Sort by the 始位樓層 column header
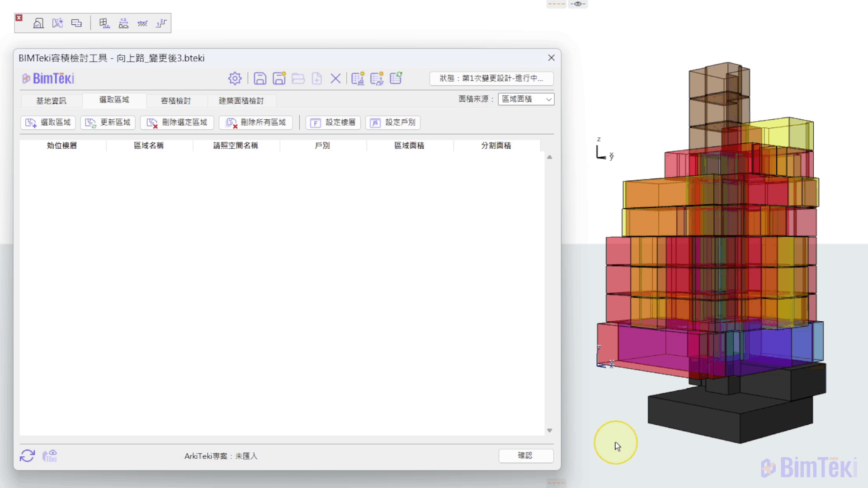This screenshot has height=488, width=868. point(62,145)
